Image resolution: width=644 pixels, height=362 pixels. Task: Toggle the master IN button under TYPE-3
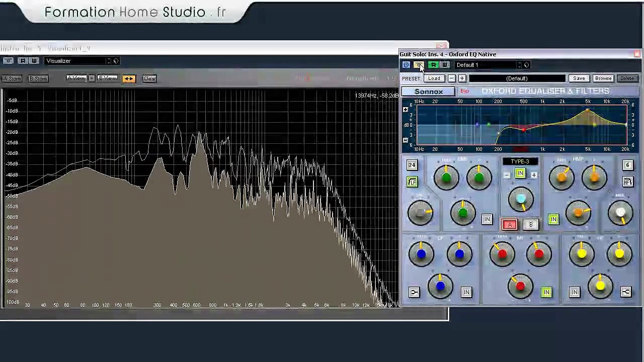[520, 174]
